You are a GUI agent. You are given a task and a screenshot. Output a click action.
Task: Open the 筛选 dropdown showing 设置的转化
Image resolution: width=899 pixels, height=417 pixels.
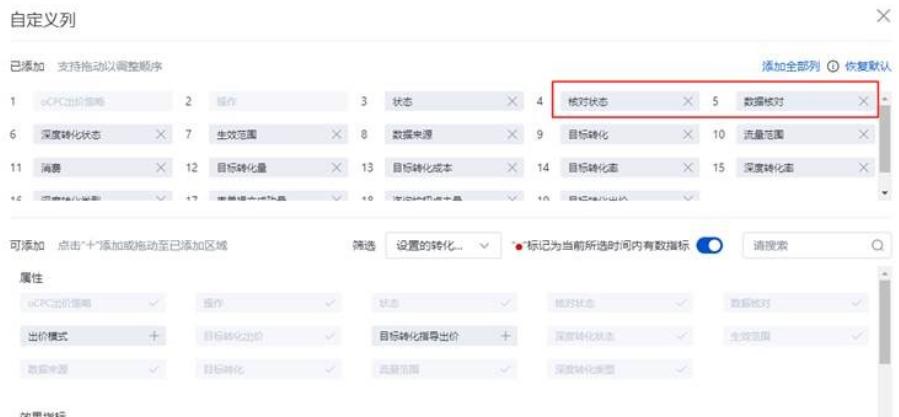[x=444, y=245]
